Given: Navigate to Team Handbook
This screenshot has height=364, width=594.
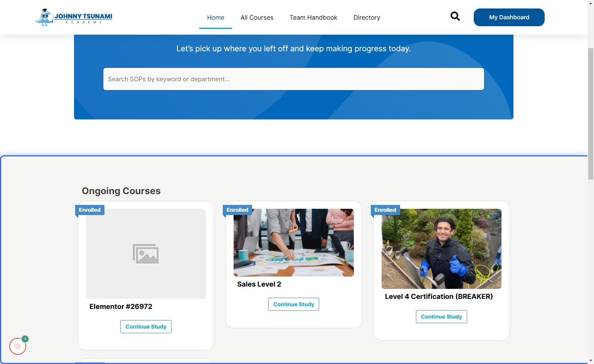Looking at the screenshot, I should click(313, 18).
